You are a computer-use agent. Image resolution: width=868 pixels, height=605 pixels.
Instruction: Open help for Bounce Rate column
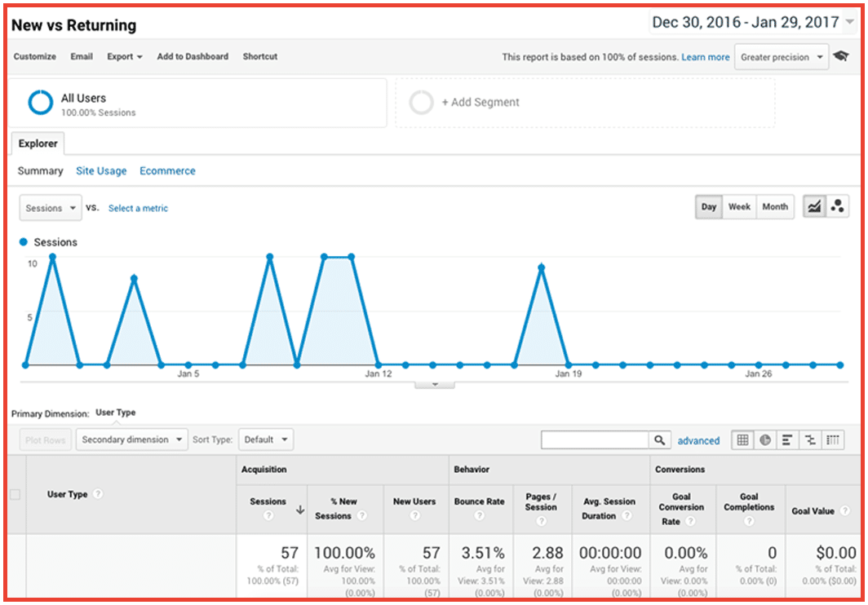(x=480, y=515)
